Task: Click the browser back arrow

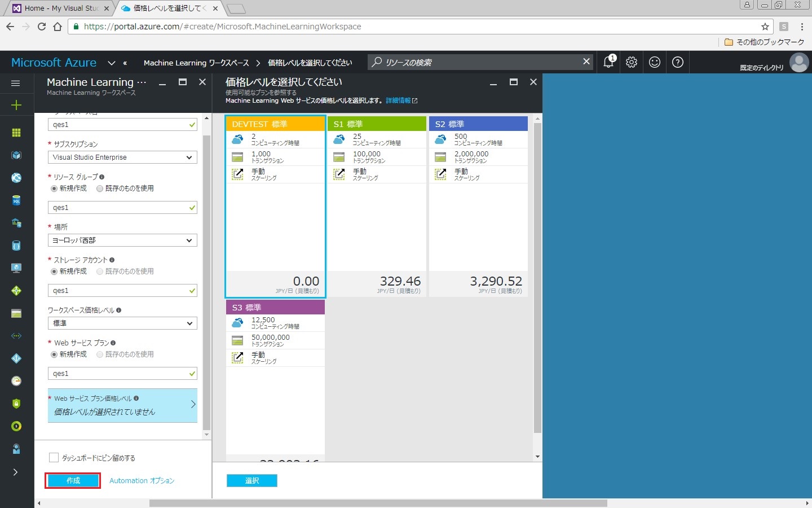Action: point(10,27)
